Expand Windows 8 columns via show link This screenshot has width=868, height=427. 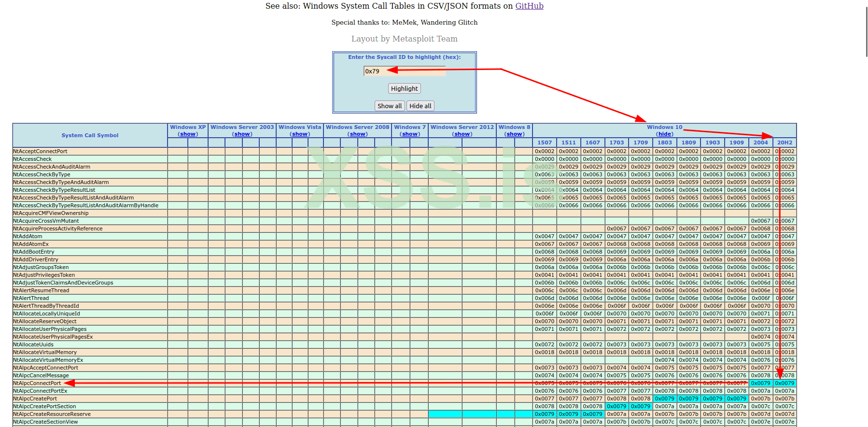[515, 134]
